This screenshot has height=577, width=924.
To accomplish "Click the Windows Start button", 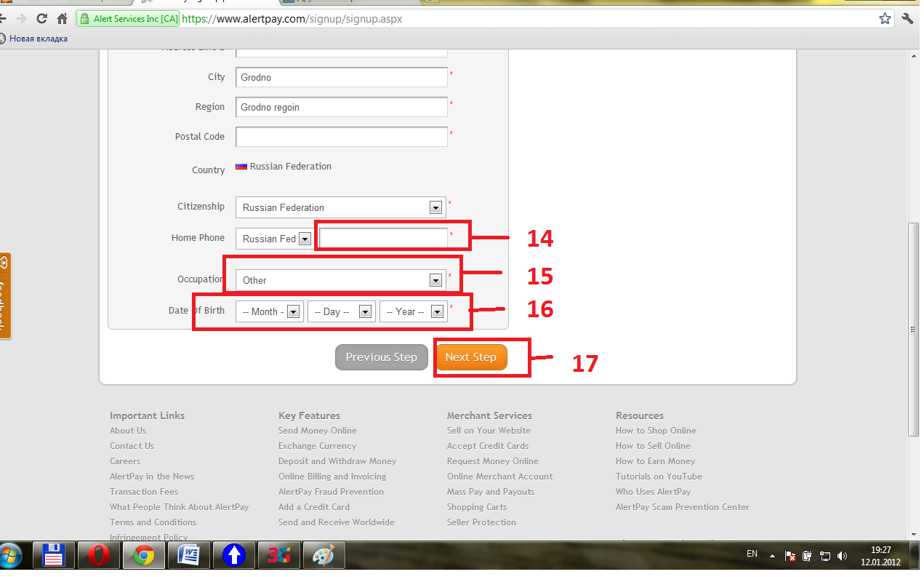I will (x=11, y=557).
